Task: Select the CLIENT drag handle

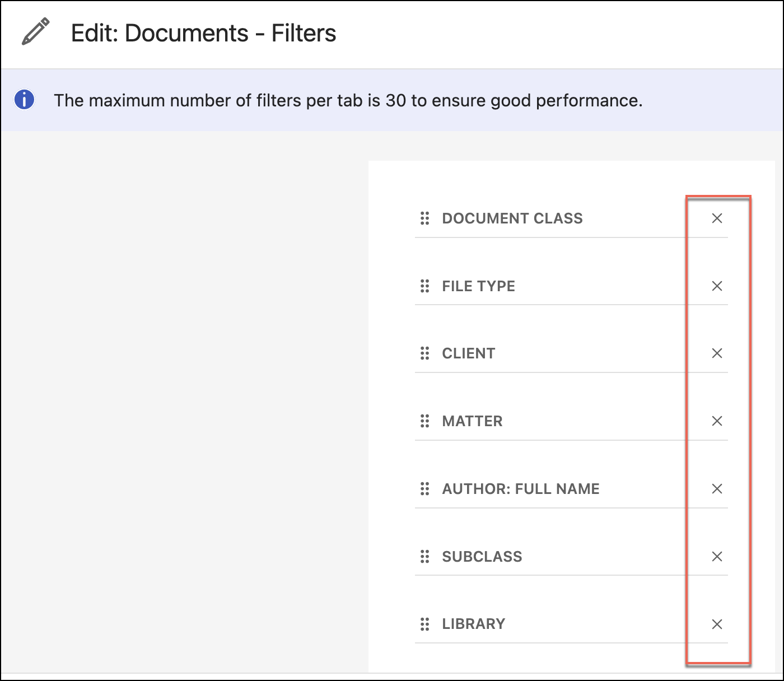Action: 425,353
